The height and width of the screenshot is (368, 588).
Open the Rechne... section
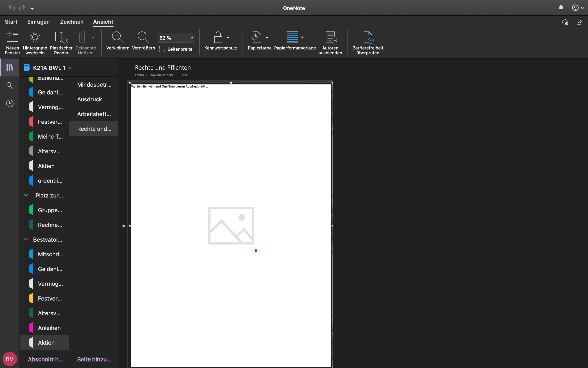coord(44,225)
